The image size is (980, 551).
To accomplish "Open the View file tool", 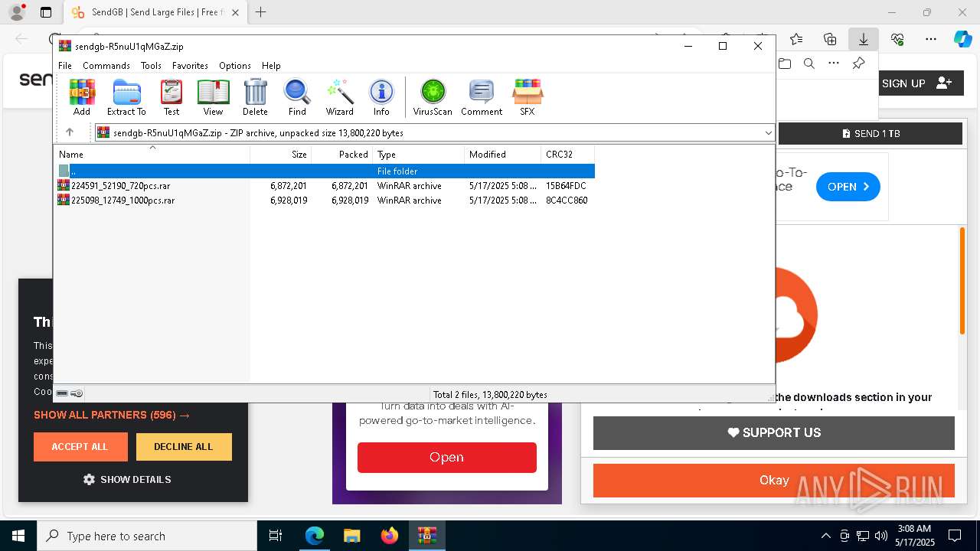I will (x=213, y=97).
